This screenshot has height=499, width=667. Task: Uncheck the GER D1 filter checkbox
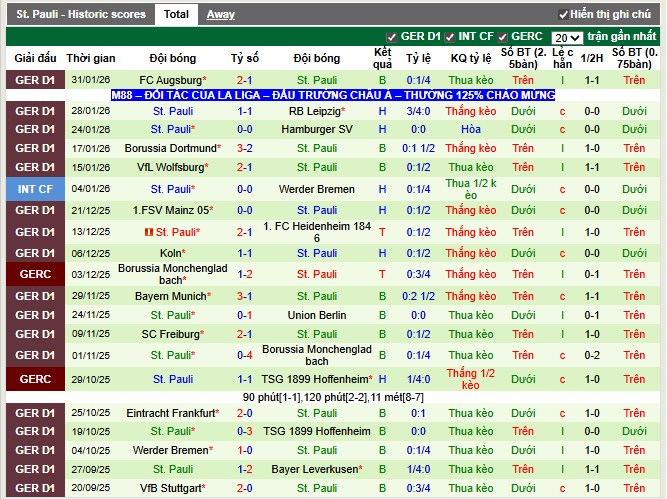coord(391,37)
